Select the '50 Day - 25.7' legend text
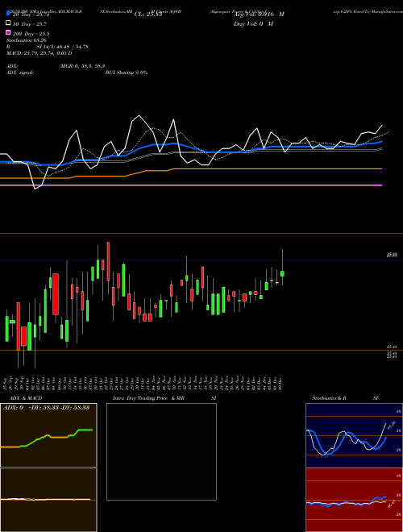Screen dimensions: 403x532 [x=30, y=24]
